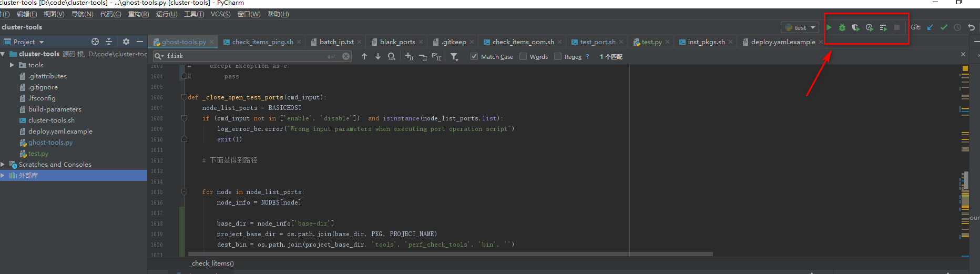Jump to previous search occurrence arrow

(x=364, y=56)
